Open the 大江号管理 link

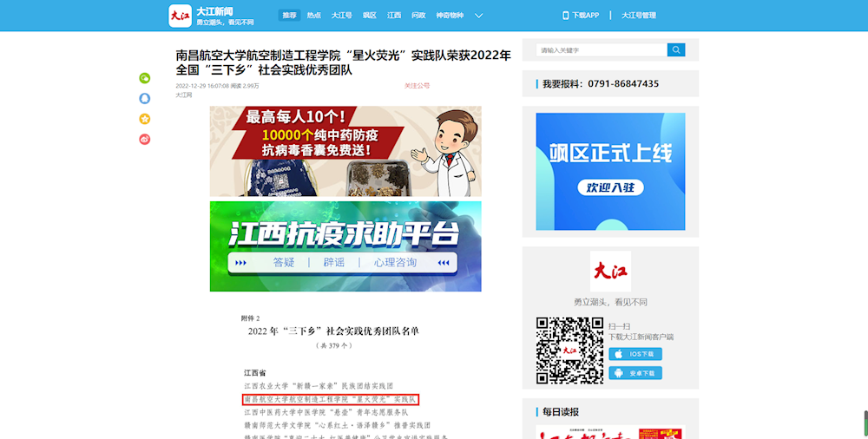tap(639, 16)
